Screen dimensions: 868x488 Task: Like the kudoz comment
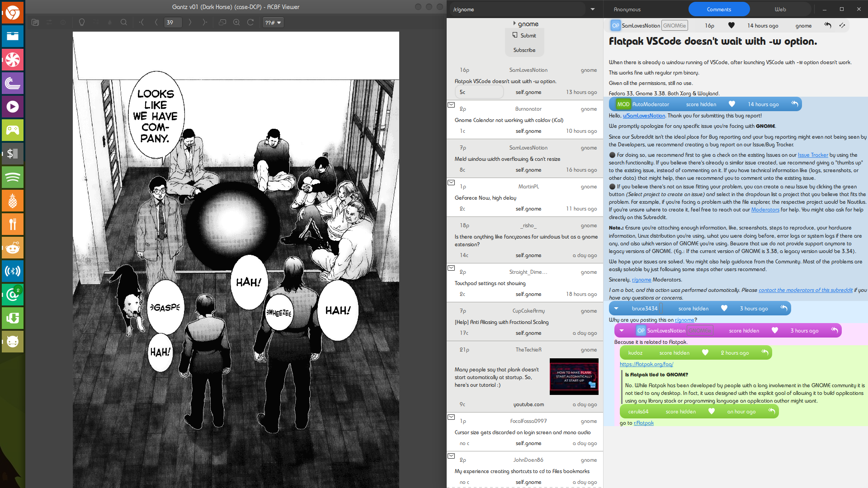705,353
